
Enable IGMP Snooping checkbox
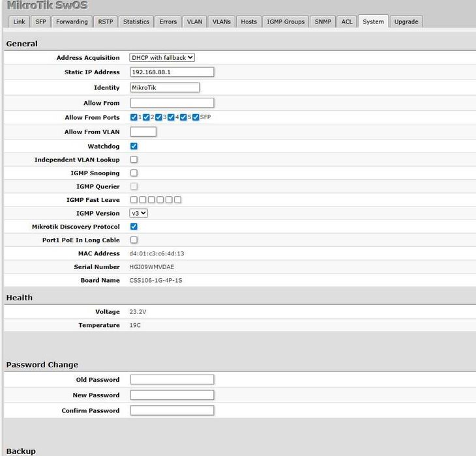pos(134,173)
